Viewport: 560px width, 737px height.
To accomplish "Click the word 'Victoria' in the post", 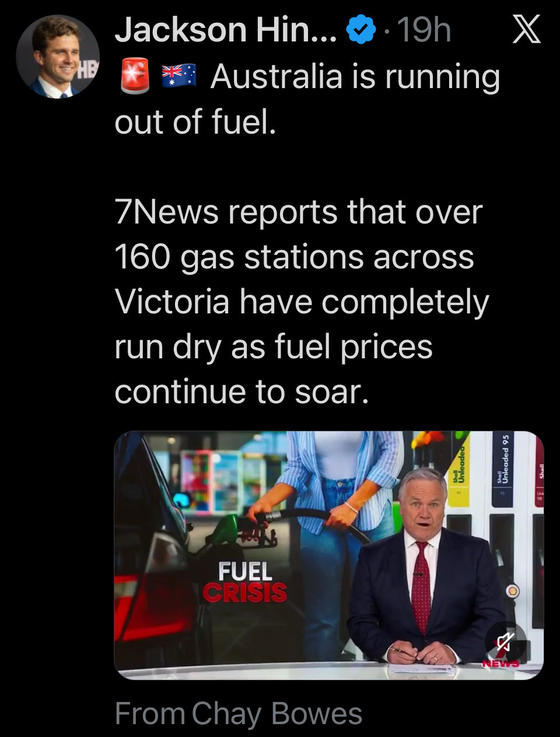I will click(x=171, y=301).
